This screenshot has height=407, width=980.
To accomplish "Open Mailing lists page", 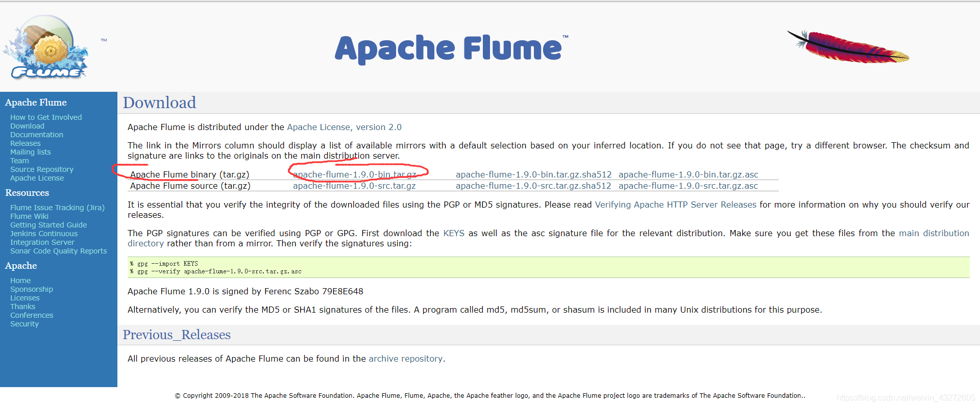I will (31, 152).
